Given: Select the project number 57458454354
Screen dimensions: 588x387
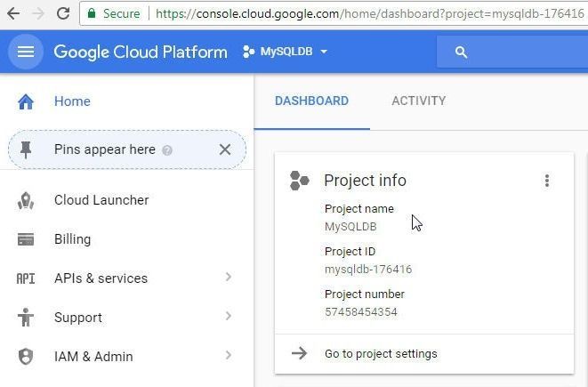Looking at the screenshot, I should 361,312.
